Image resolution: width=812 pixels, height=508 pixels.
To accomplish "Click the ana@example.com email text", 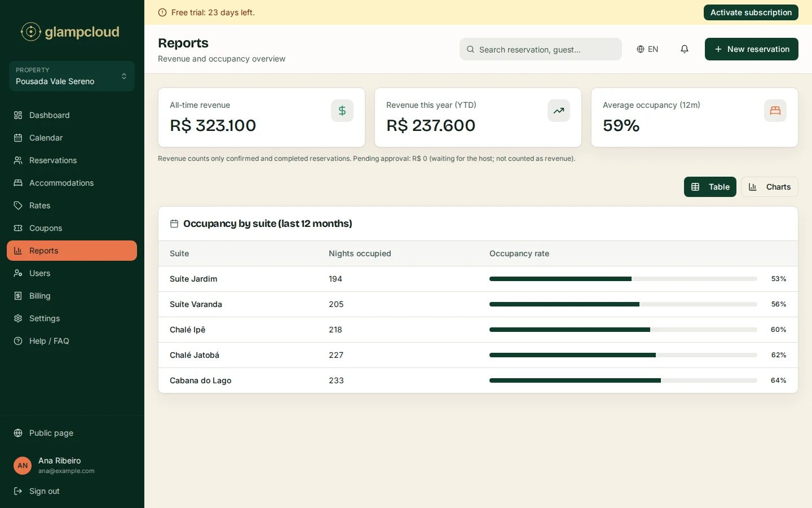I will [x=66, y=471].
